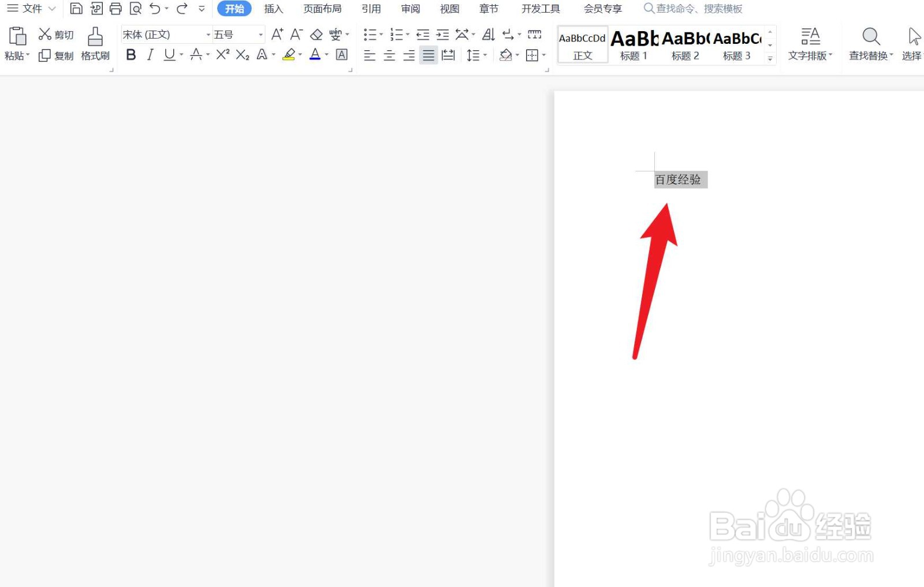This screenshot has height=587, width=924.
Task: Apply the 标题 1 style
Action: point(634,44)
